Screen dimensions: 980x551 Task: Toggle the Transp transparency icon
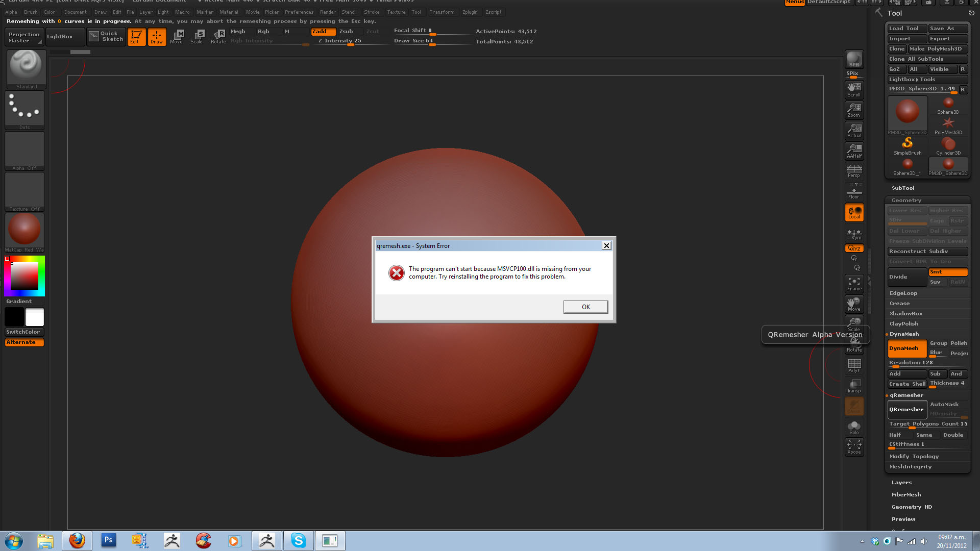854,386
